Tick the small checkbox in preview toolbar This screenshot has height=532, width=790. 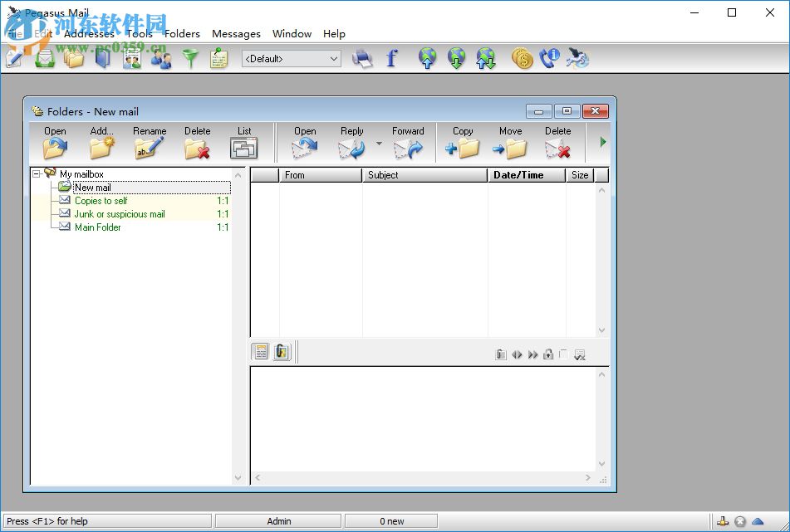(x=563, y=354)
